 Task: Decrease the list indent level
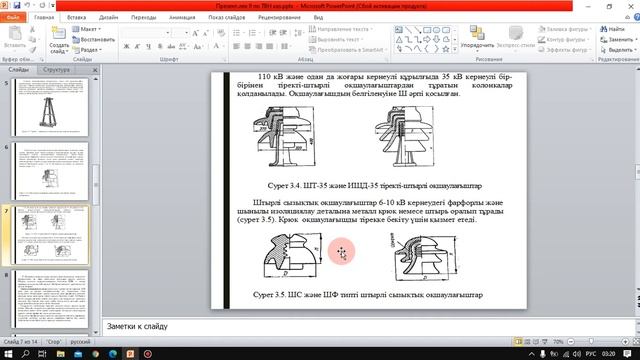(273, 33)
